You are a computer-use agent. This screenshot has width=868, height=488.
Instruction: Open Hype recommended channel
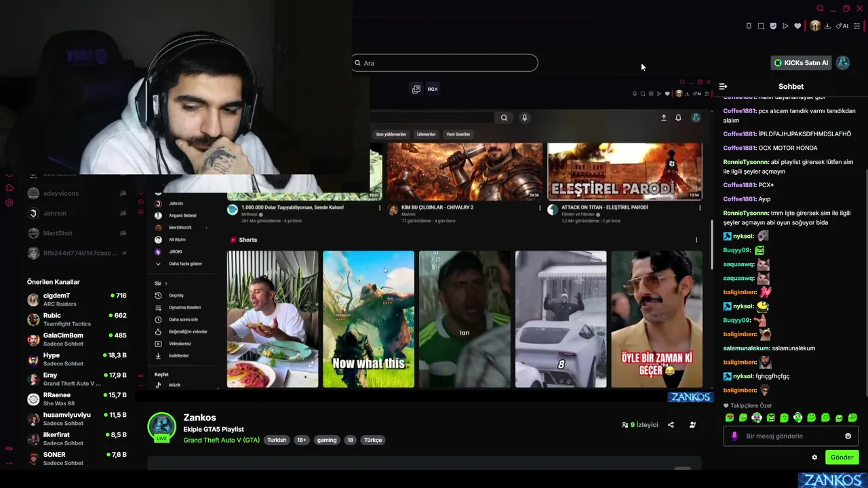click(77, 359)
